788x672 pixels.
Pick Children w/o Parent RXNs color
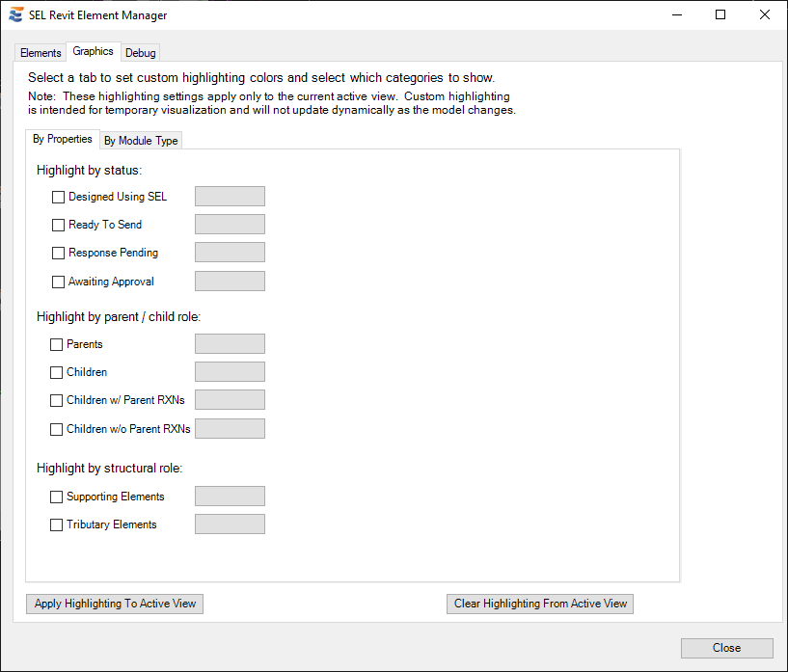pyautogui.click(x=230, y=429)
